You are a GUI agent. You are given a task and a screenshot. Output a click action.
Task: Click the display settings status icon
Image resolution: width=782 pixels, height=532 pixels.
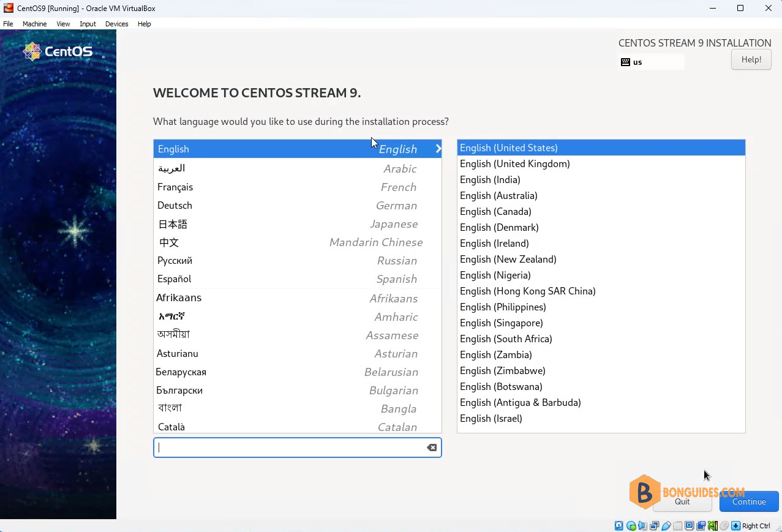point(690,526)
